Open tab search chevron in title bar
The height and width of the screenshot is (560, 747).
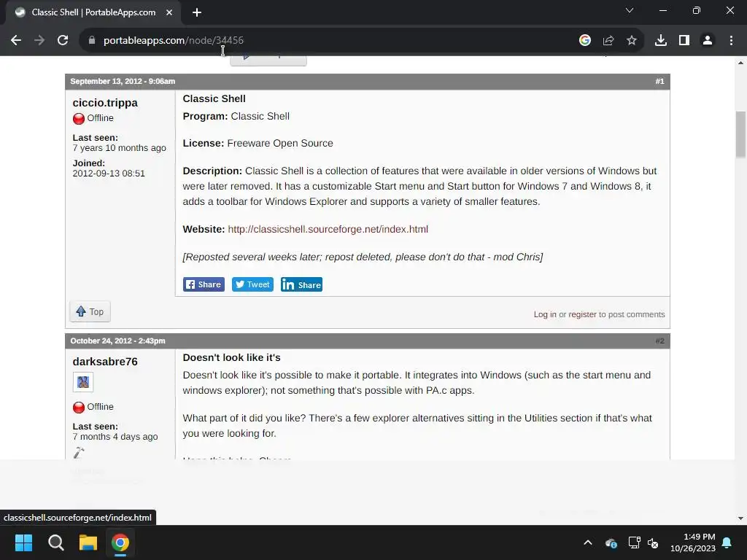click(630, 10)
